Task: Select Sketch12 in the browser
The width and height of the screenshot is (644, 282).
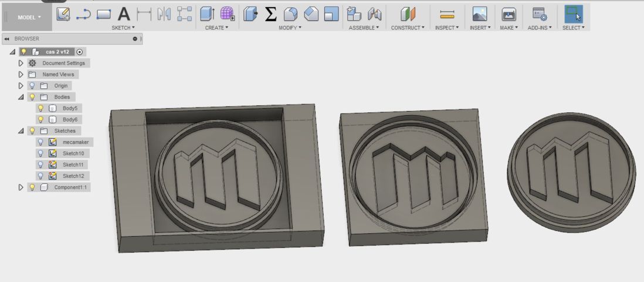Action: (x=73, y=176)
